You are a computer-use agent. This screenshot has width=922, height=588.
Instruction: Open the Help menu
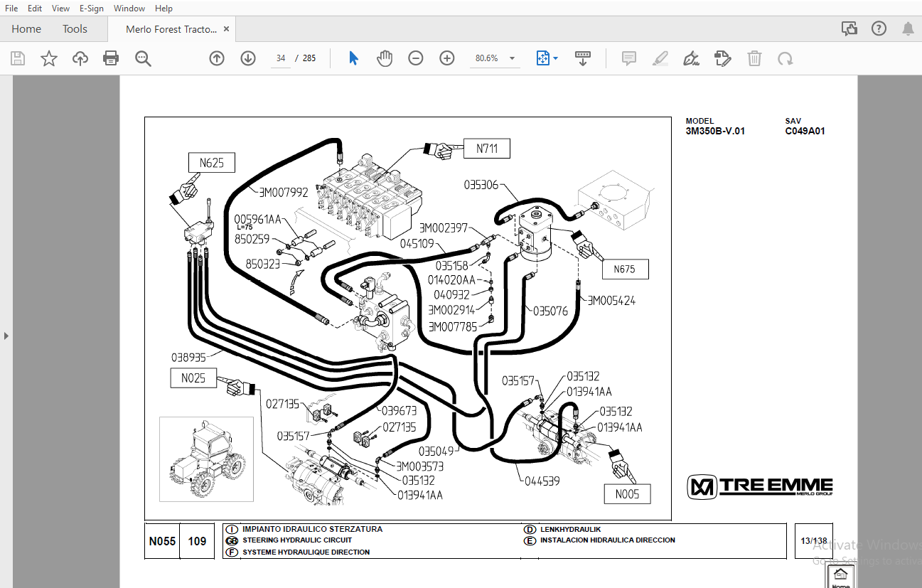point(164,9)
